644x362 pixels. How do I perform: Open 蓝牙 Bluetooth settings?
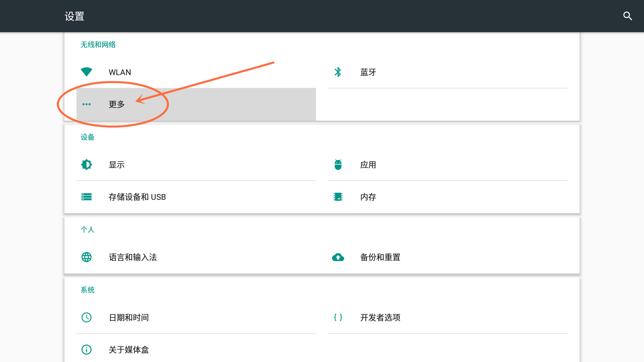[448, 72]
